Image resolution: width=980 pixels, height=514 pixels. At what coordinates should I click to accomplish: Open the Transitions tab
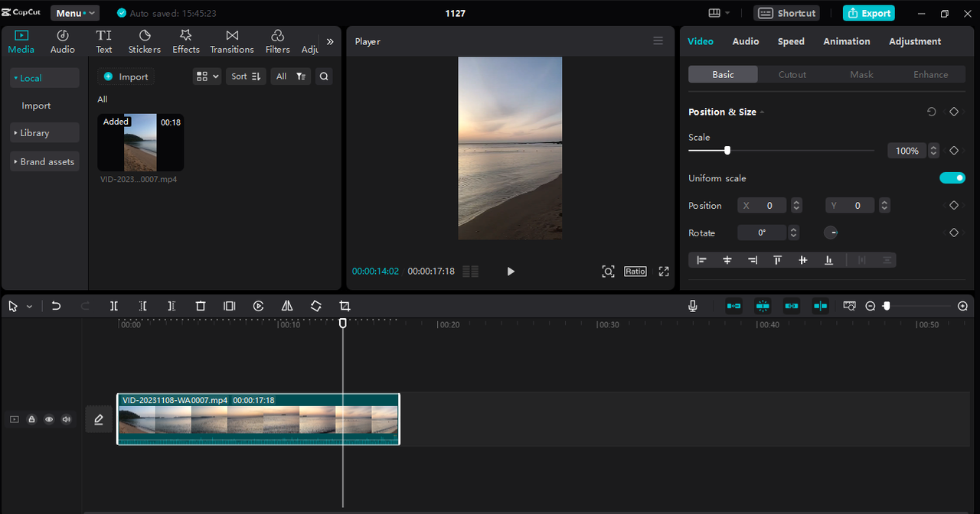(x=232, y=41)
